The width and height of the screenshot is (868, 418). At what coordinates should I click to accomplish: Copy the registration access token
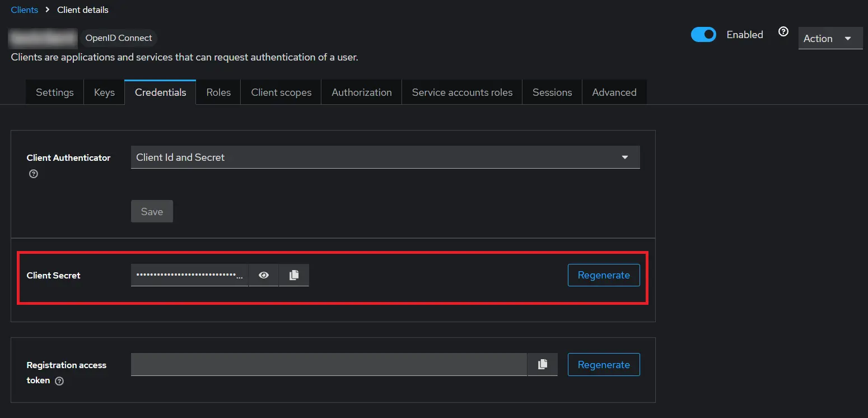543,364
